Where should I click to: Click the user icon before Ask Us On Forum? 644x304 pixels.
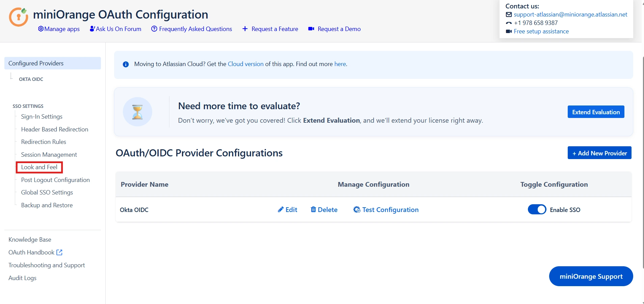[x=92, y=29]
